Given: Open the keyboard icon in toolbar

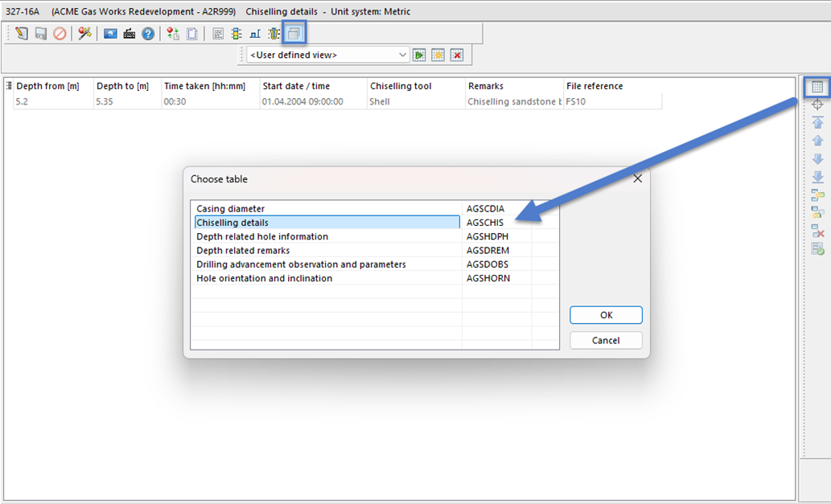Looking at the screenshot, I should (130, 34).
